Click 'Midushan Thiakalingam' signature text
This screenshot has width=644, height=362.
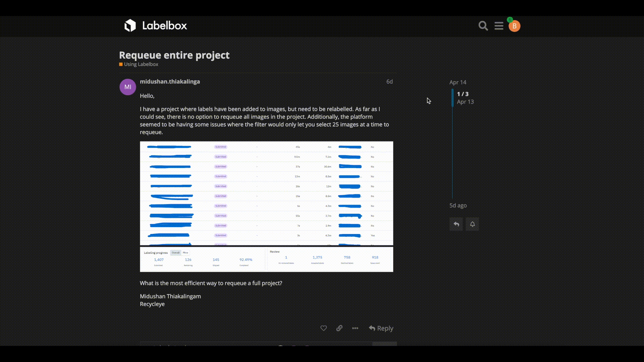170,296
